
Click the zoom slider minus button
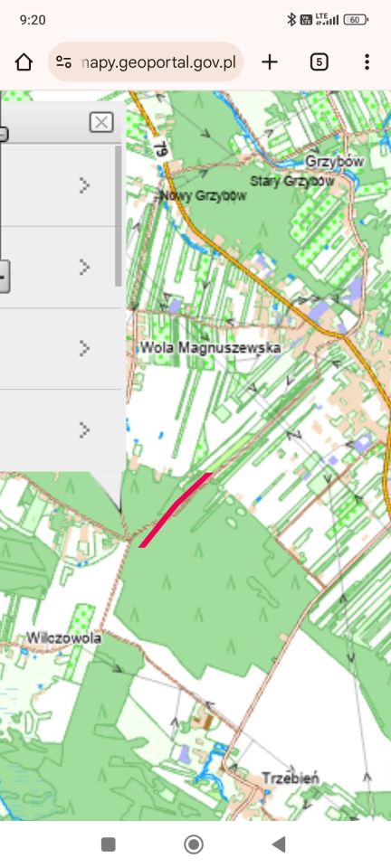[4, 277]
